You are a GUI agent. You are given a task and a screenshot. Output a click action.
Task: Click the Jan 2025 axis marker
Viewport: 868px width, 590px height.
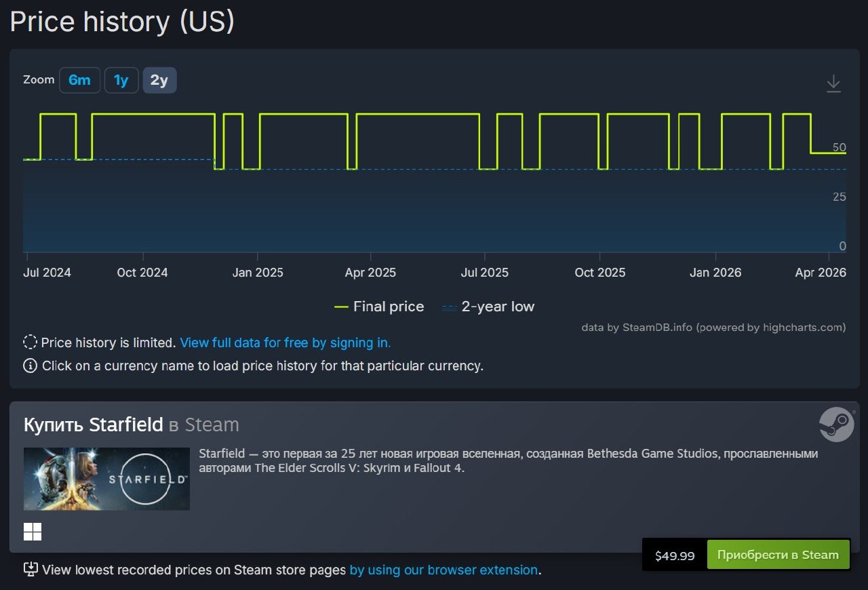258,273
